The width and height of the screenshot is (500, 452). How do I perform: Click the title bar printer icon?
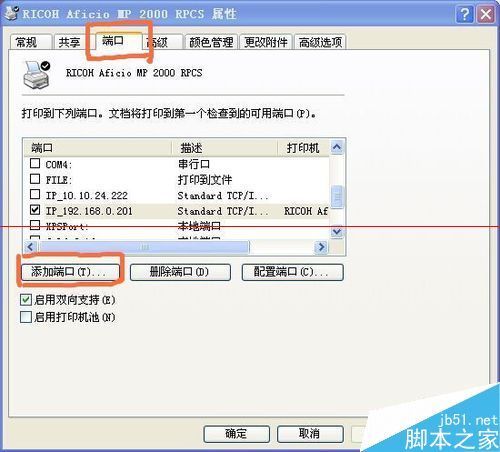(x=12, y=13)
